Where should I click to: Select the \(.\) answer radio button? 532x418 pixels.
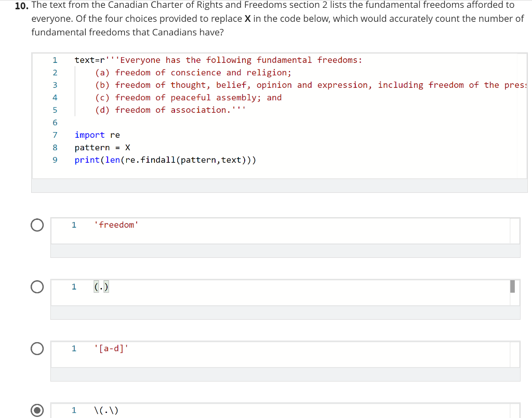point(37,411)
